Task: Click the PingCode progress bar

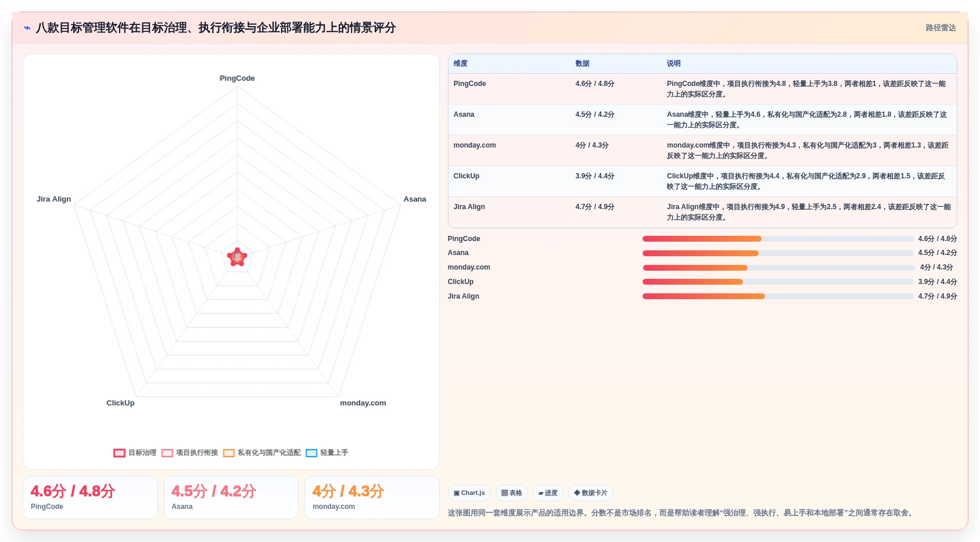Action: (778, 239)
